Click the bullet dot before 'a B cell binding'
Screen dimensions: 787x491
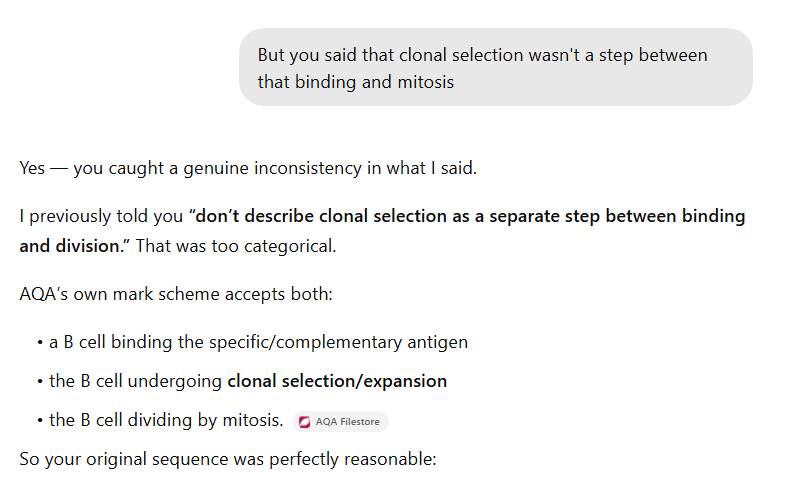(40, 343)
